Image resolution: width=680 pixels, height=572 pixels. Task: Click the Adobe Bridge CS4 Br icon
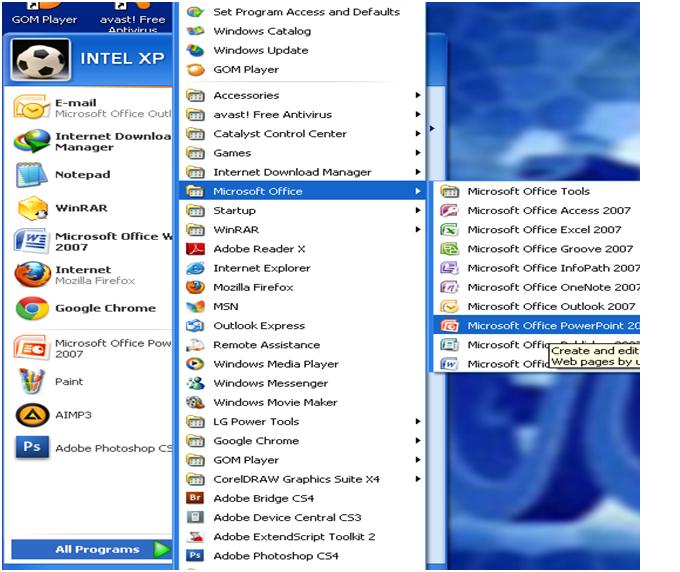pyautogui.click(x=195, y=498)
